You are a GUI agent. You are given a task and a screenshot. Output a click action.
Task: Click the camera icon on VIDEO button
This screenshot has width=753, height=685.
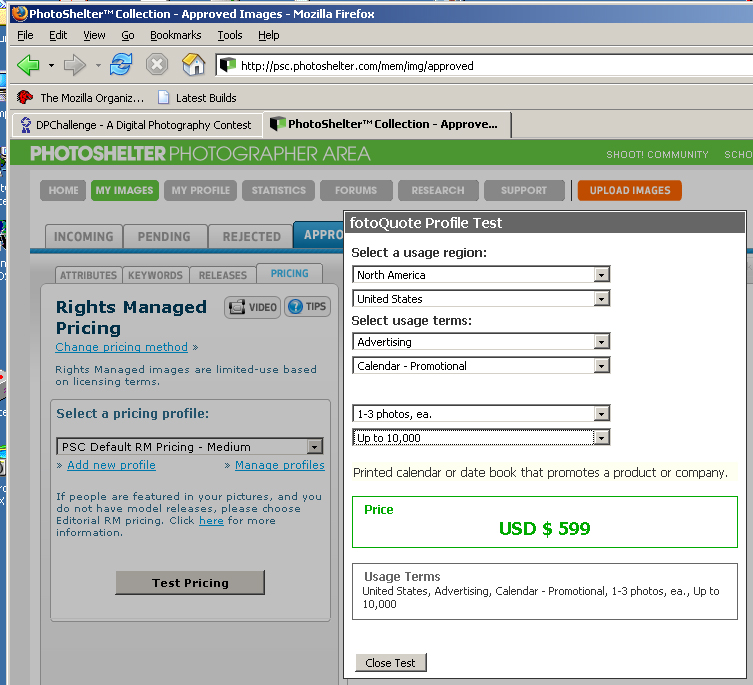(x=237, y=307)
